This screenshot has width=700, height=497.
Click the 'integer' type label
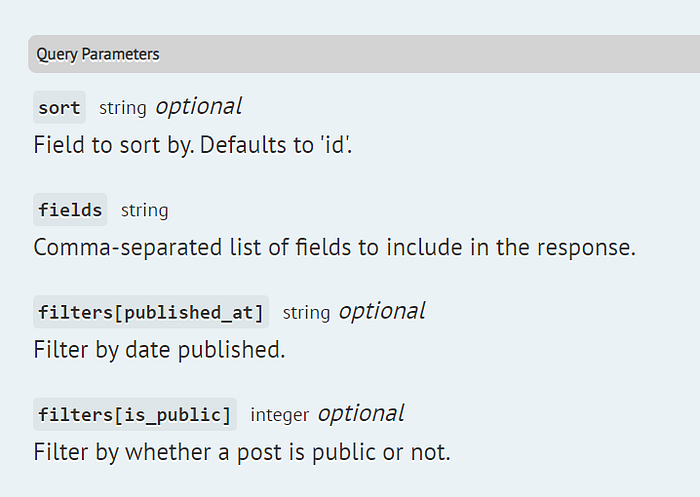[279, 414]
